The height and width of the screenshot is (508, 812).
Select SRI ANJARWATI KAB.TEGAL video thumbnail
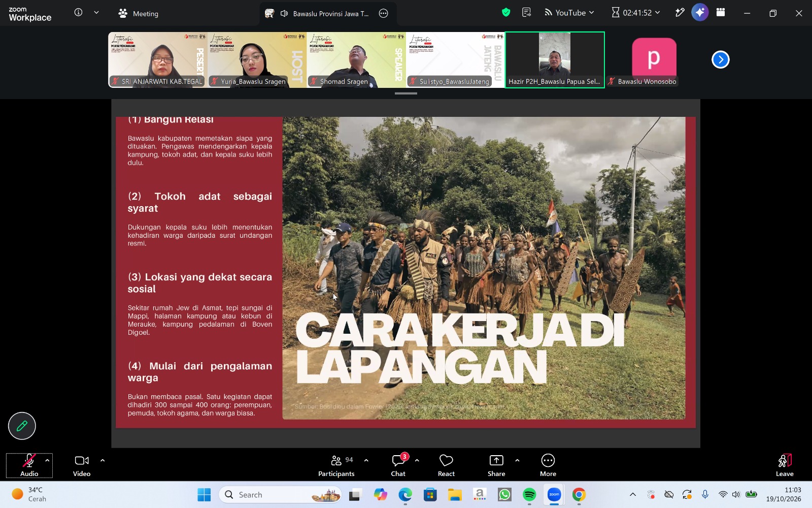coord(158,60)
